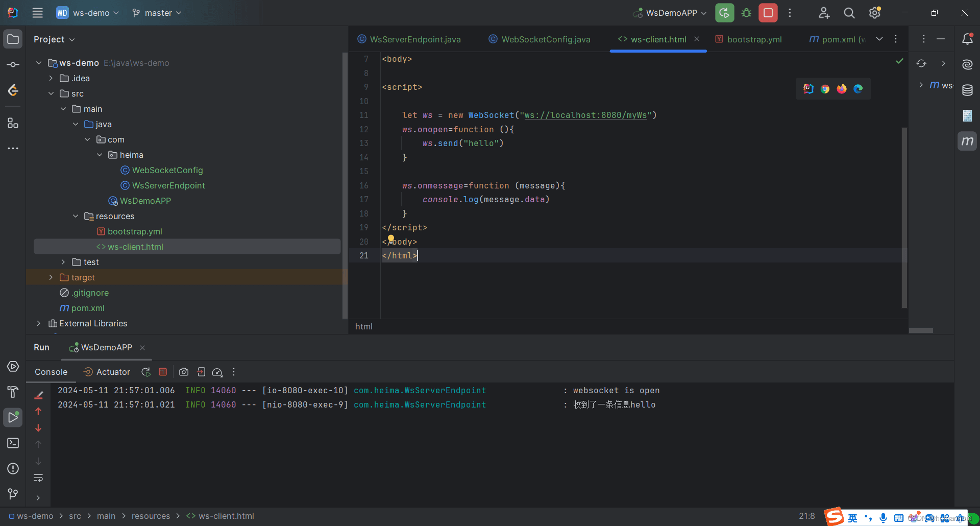The width and height of the screenshot is (980, 526).
Task: Select the Console tab
Action: tap(51, 372)
